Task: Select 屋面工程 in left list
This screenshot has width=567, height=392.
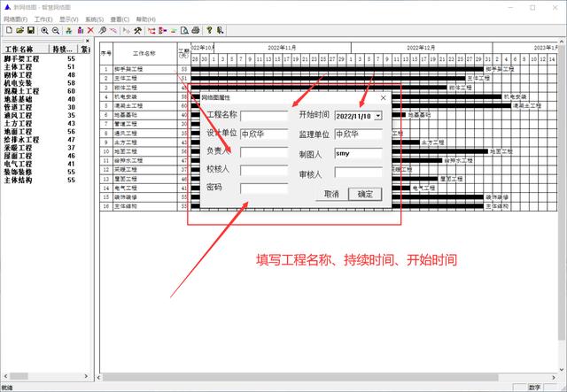Action: (x=18, y=156)
